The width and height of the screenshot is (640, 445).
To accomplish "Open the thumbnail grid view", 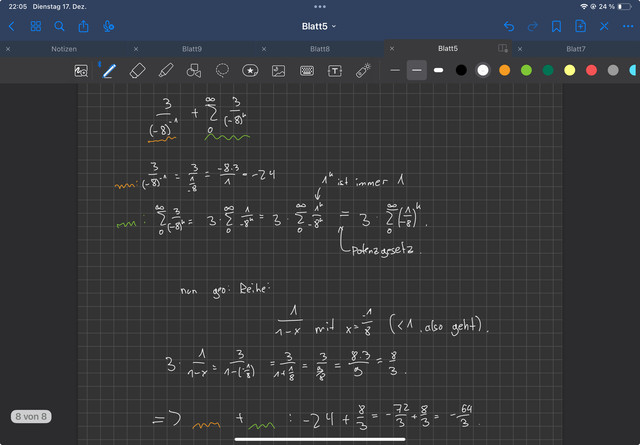I will point(36,26).
